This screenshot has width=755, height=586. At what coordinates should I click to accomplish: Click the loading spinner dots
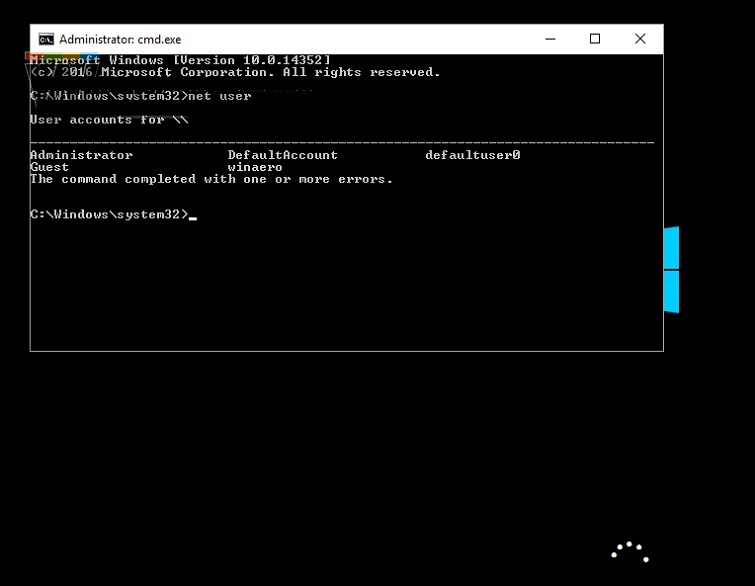[630, 552]
